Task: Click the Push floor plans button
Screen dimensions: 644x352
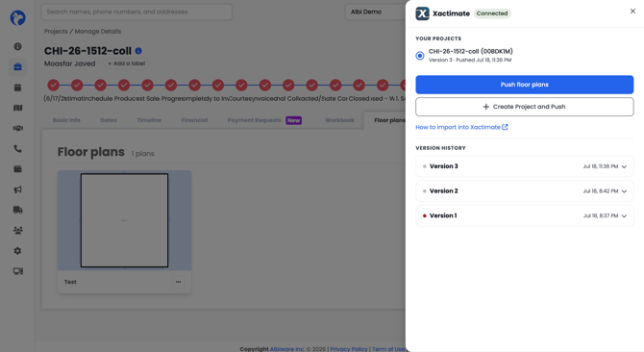Action: coord(525,85)
